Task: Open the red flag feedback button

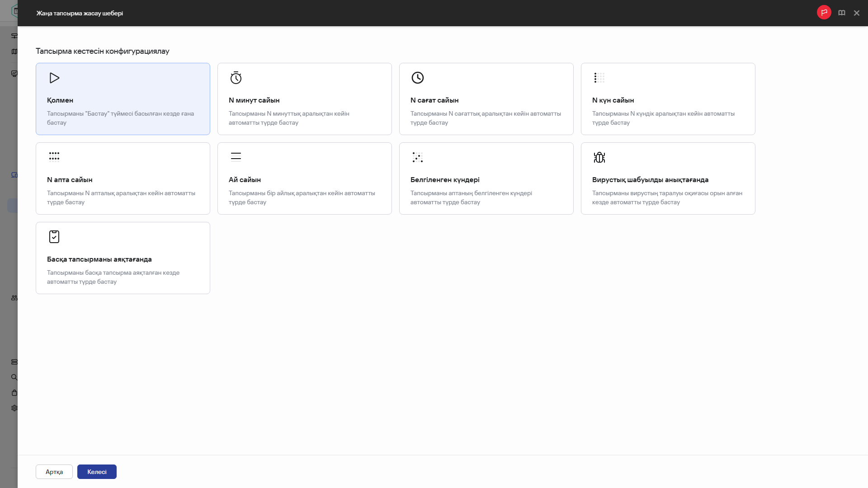Action: click(x=824, y=13)
